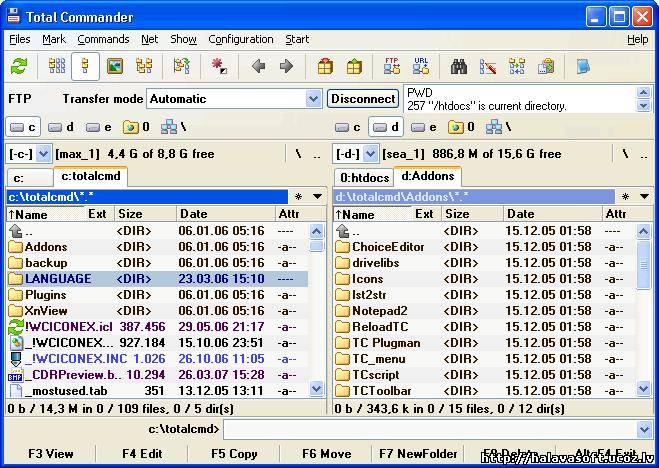659x468 pixels.
Task: Click the thumbnail view toolbar icon
Action: point(115,67)
